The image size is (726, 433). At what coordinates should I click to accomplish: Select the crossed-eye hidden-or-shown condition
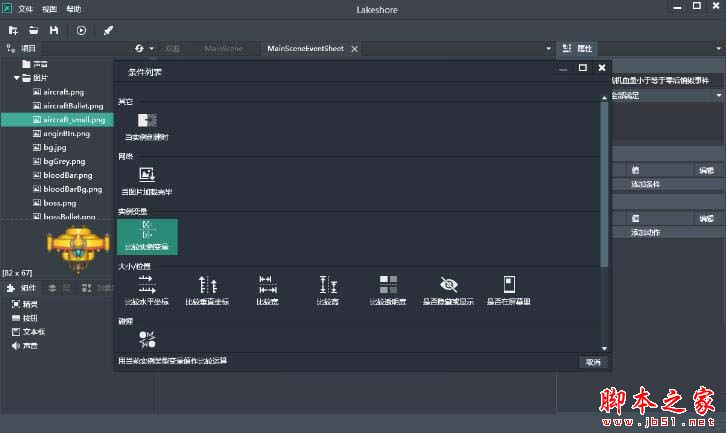(448, 290)
